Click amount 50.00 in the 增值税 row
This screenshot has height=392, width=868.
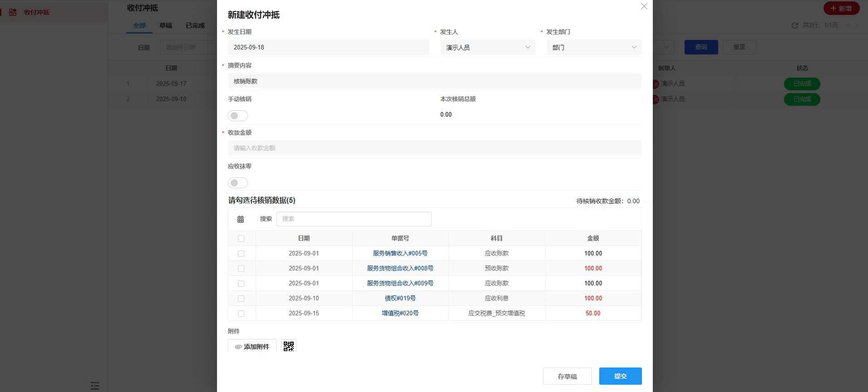pyautogui.click(x=593, y=313)
